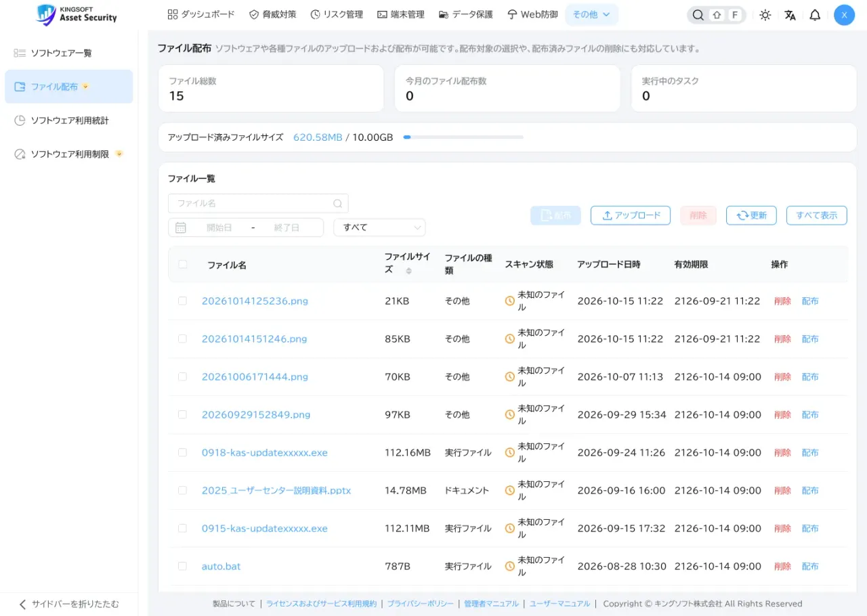Click the 112.16MB file size cell

point(408,452)
